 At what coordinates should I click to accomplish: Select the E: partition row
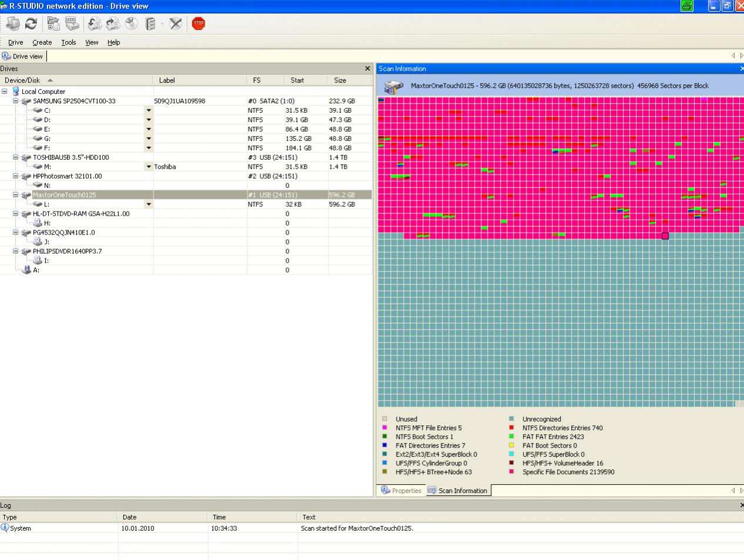[186, 129]
